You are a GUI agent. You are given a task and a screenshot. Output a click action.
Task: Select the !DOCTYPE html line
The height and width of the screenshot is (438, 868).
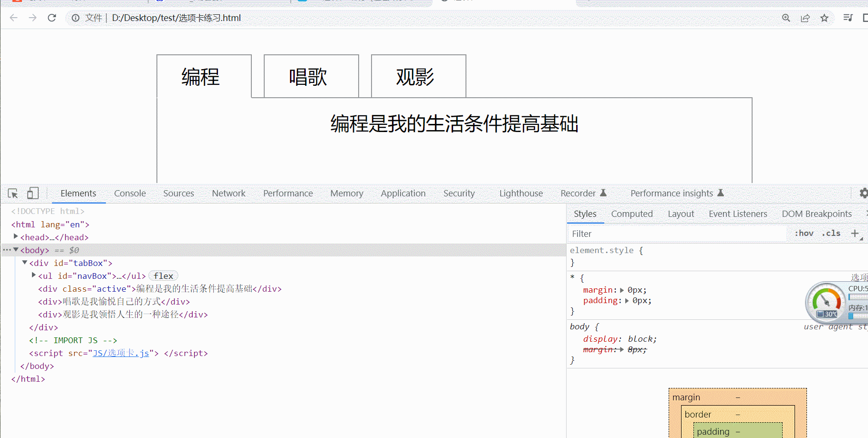48,211
